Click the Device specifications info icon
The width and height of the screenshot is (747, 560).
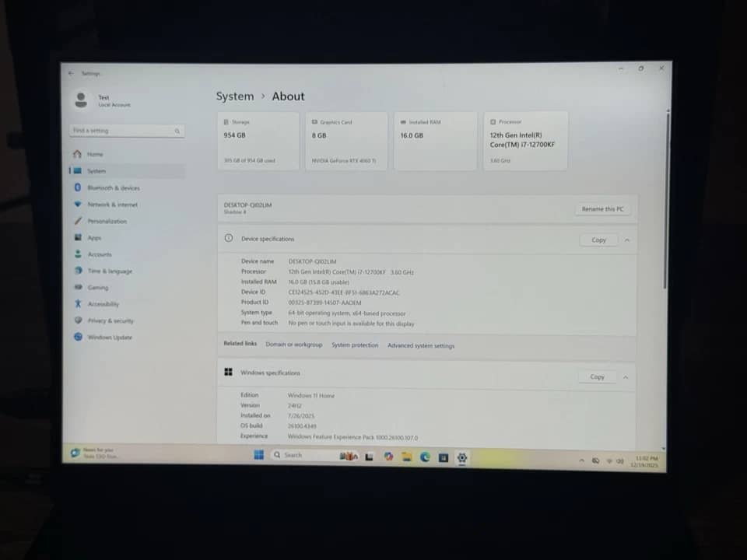click(x=229, y=238)
